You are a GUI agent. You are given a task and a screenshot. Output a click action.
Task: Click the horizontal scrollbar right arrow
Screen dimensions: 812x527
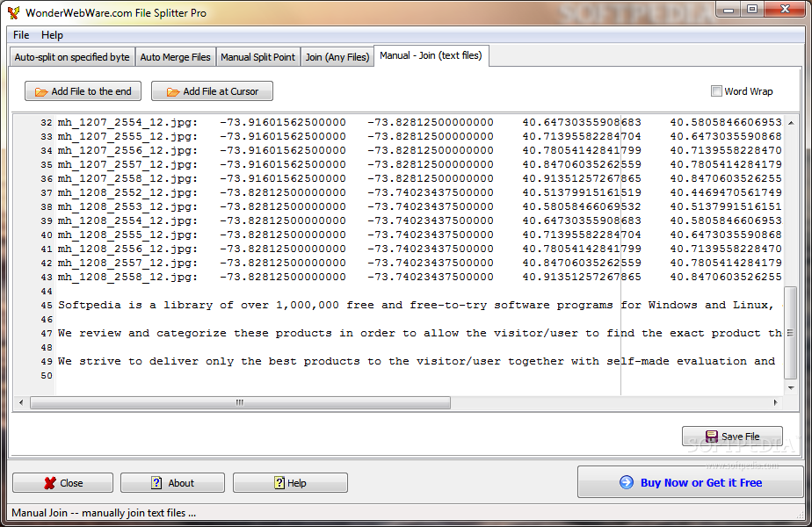coord(775,402)
